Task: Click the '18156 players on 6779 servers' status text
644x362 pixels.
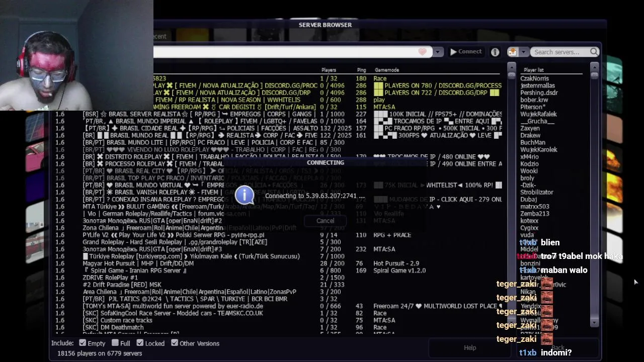Action: (100, 353)
